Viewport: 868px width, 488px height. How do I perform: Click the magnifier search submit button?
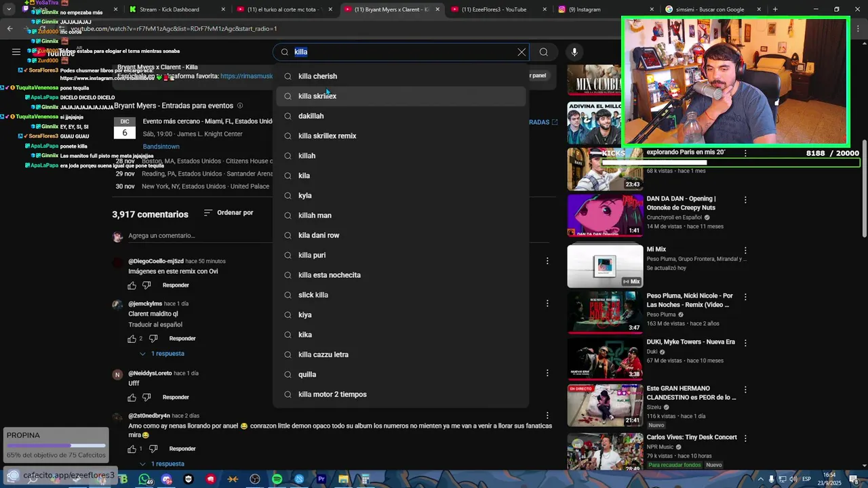click(x=544, y=52)
